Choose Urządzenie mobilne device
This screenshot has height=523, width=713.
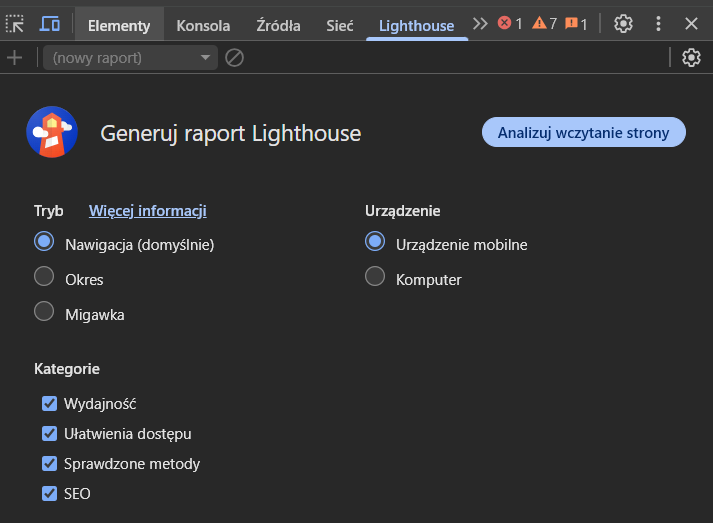coord(375,241)
